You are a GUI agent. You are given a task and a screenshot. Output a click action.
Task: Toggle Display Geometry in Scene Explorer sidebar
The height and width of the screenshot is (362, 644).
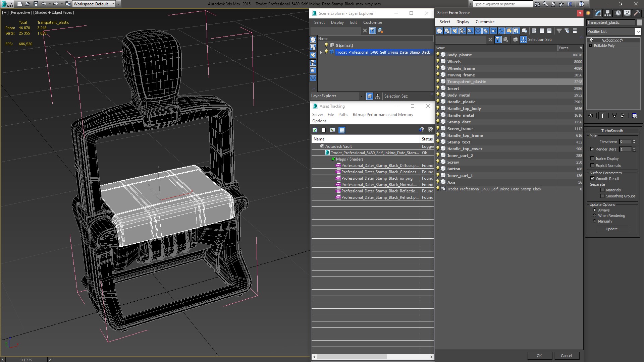[x=313, y=40]
